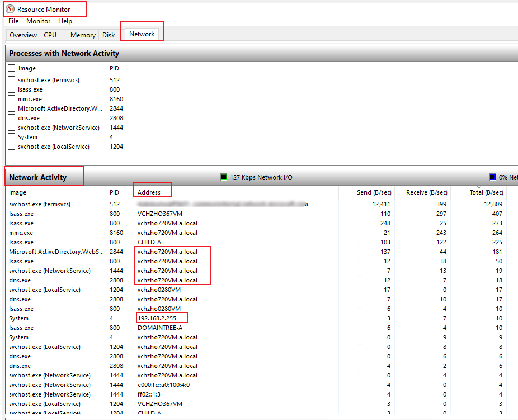
Task: Open the Monitor menu
Action: (x=39, y=21)
